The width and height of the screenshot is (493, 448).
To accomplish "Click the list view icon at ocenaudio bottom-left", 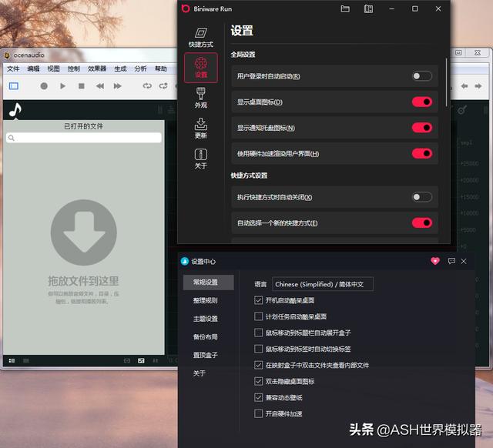I will (12, 360).
